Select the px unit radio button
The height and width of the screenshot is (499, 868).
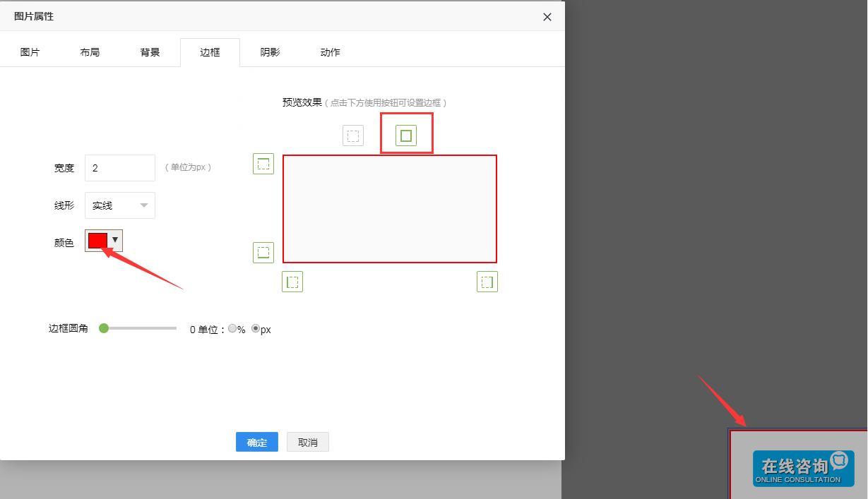coord(256,329)
